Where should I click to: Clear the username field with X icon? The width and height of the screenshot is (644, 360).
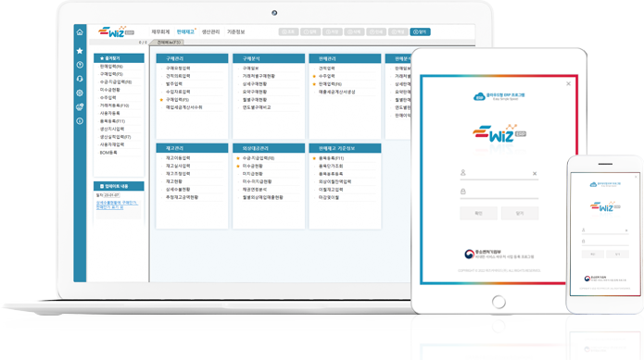(x=535, y=173)
